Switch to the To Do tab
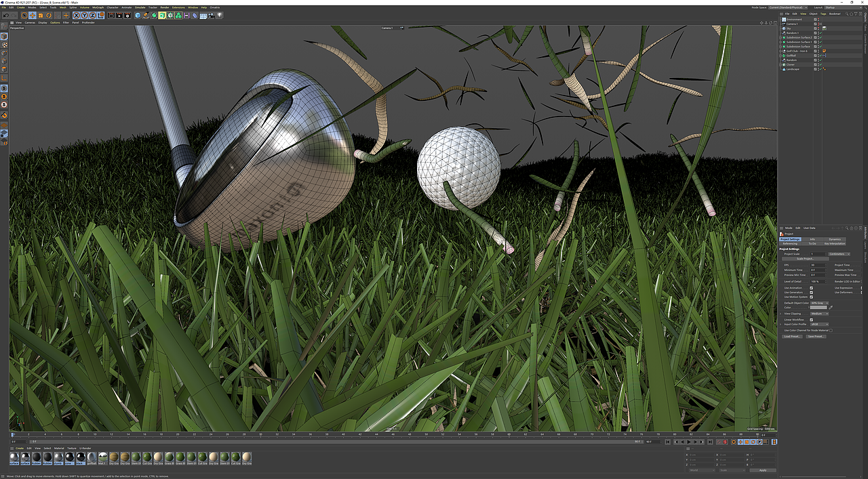The width and height of the screenshot is (868, 479). pyautogui.click(x=812, y=244)
